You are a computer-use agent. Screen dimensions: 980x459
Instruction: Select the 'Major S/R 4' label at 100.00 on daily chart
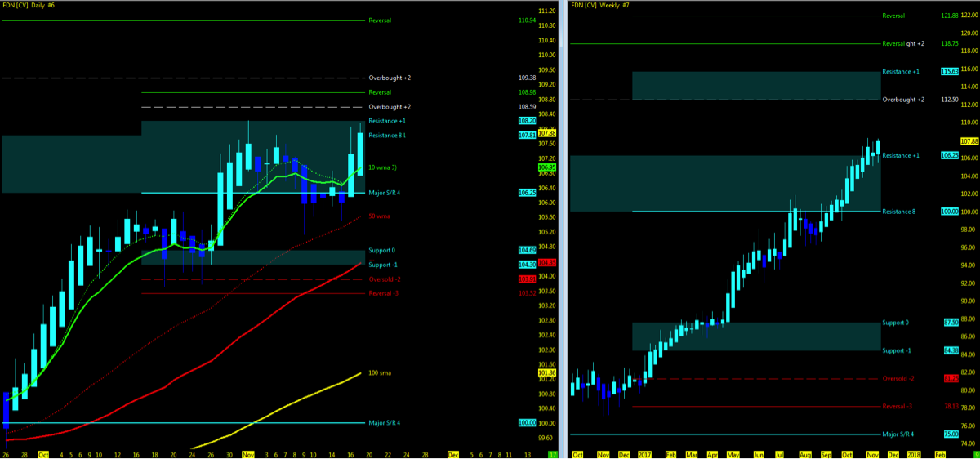tap(385, 423)
